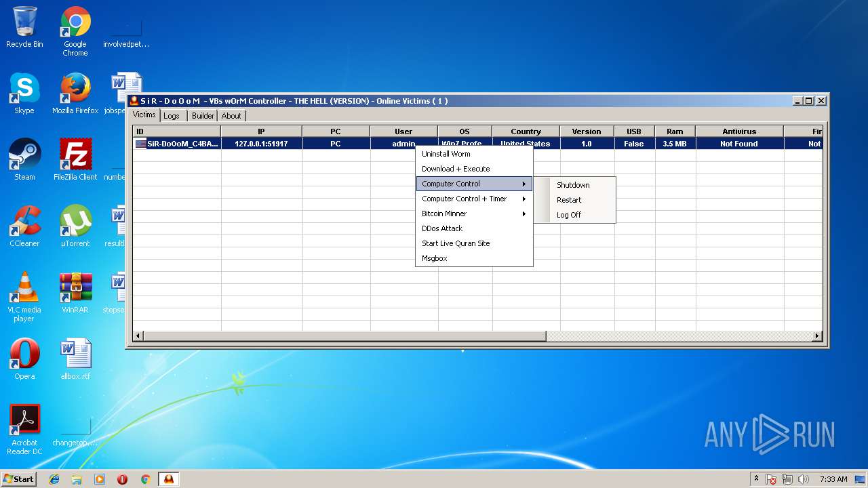868x488 pixels.
Task: Launch Acrobat Reader DC shortcut
Action: tap(24, 430)
